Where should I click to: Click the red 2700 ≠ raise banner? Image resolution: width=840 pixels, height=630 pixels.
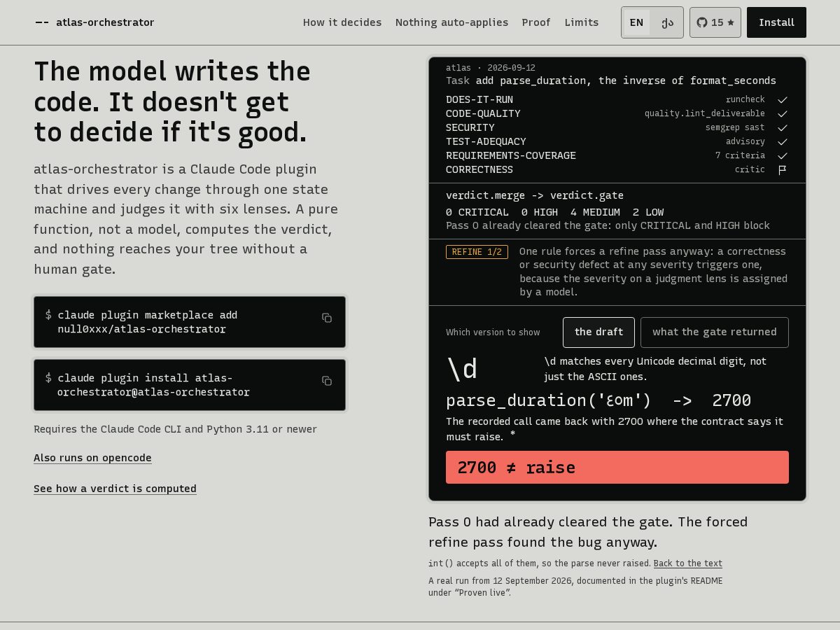617,468
